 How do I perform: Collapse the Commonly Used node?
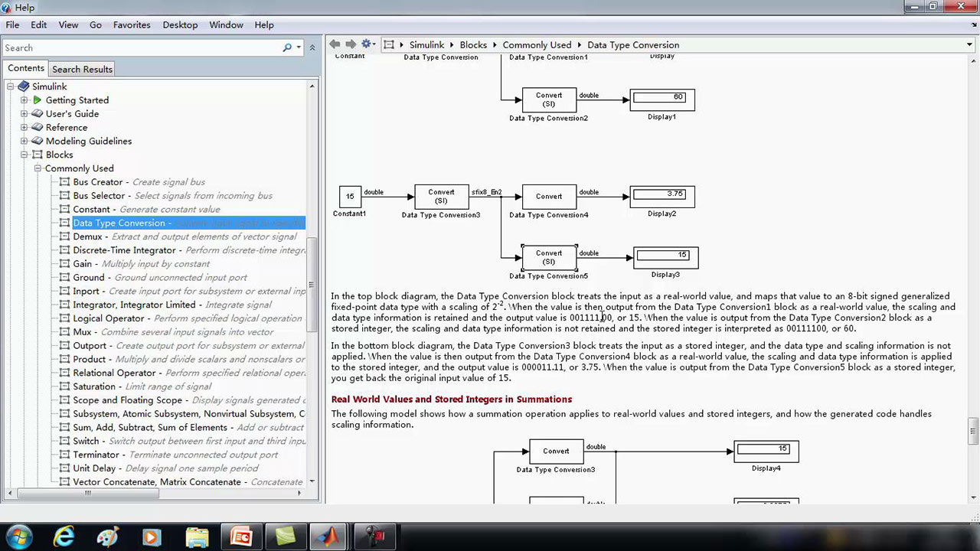(x=38, y=168)
